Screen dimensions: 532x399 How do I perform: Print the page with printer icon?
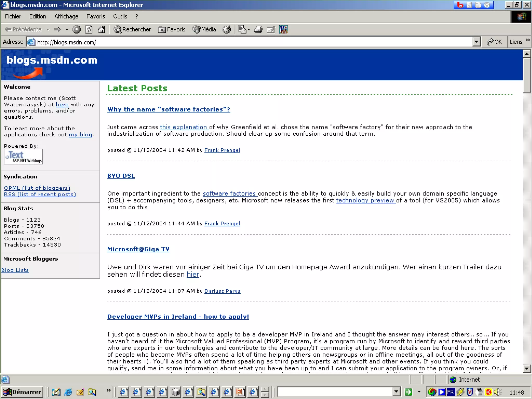pos(258,29)
